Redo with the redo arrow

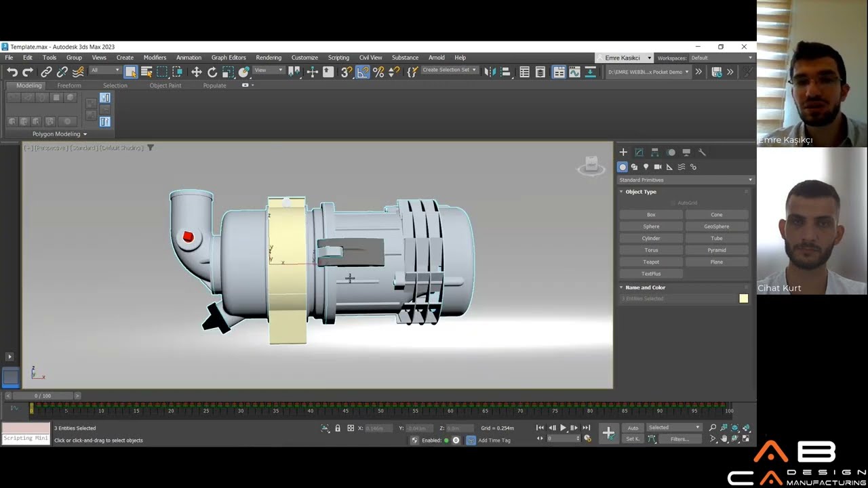tap(28, 72)
